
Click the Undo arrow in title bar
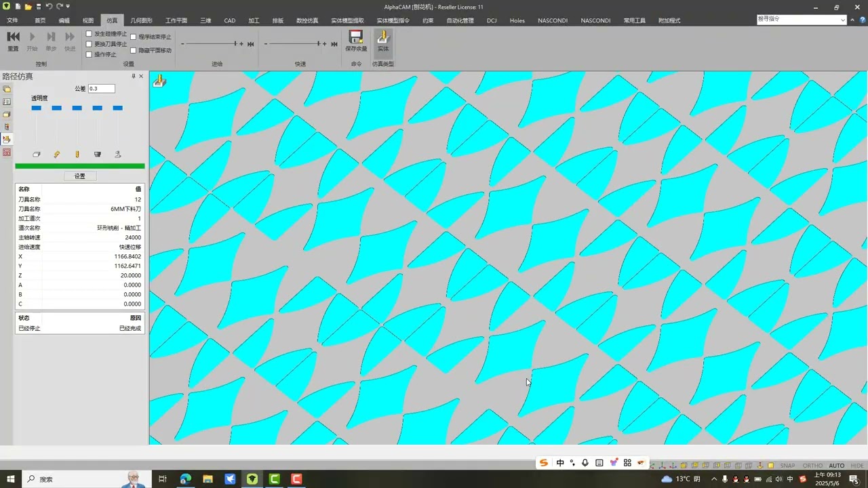[x=49, y=6]
